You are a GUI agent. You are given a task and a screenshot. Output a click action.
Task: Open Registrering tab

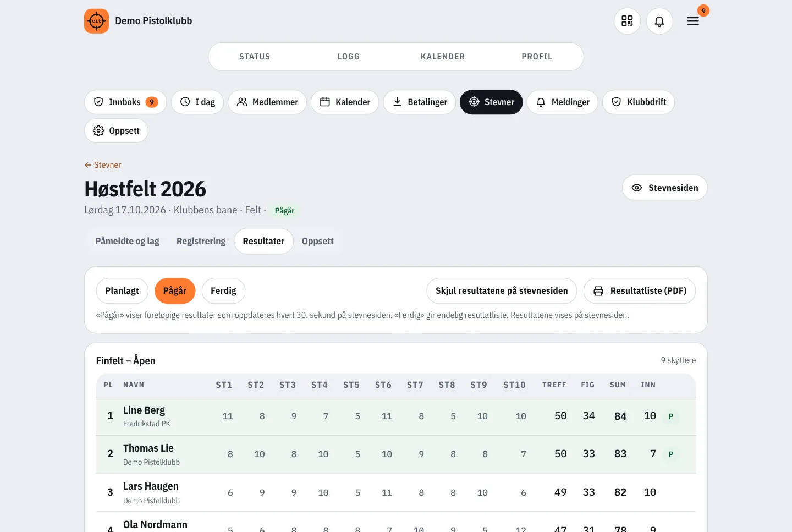[x=201, y=241]
